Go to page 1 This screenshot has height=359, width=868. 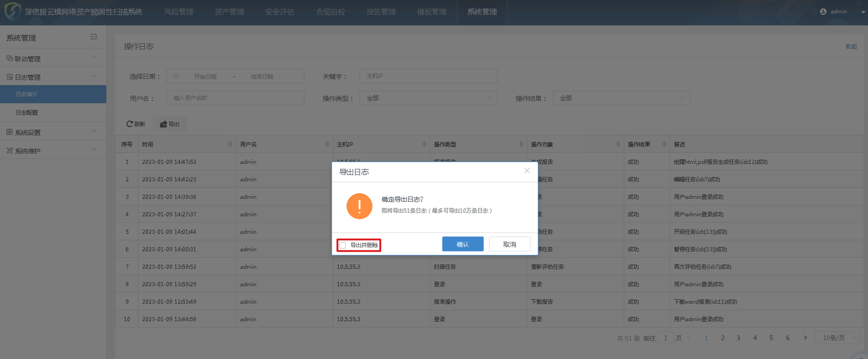pyautogui.click(x=706, y=338)
